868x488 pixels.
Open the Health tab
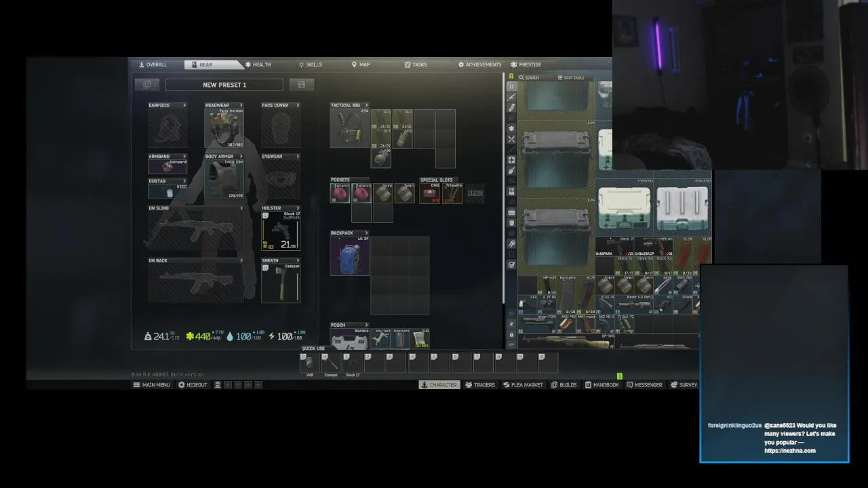point(258,64)
